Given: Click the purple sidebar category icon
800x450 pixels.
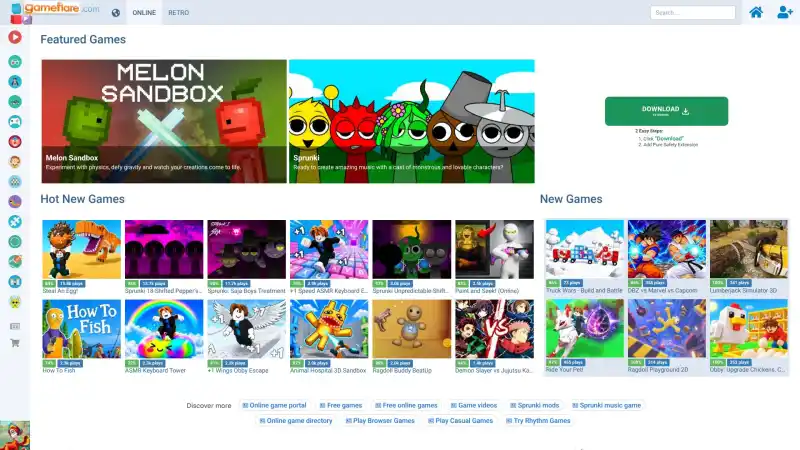Looking at the screenshot, I should click(x=15, y=202).
